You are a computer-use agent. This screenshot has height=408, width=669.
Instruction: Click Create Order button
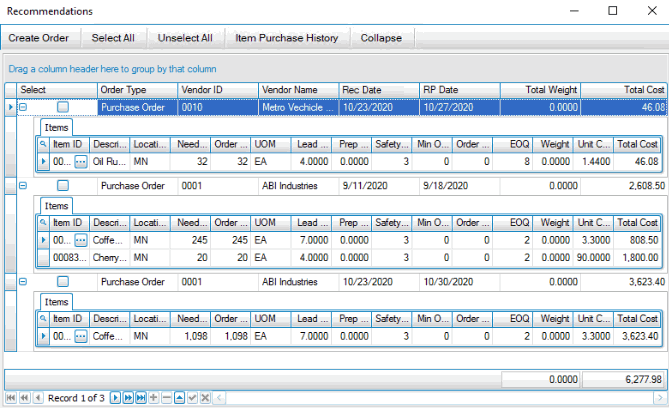[x=39, y=38]
